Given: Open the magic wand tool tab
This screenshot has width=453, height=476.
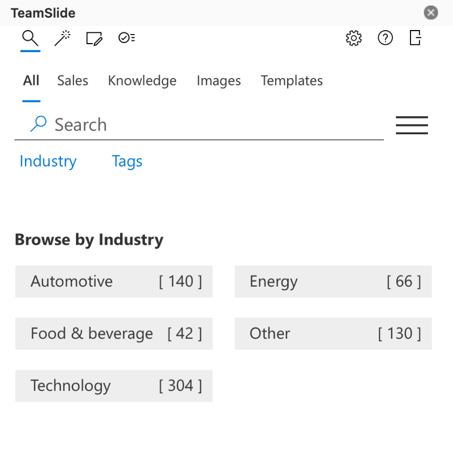Looking at the screenshot, I should point(62,39).
